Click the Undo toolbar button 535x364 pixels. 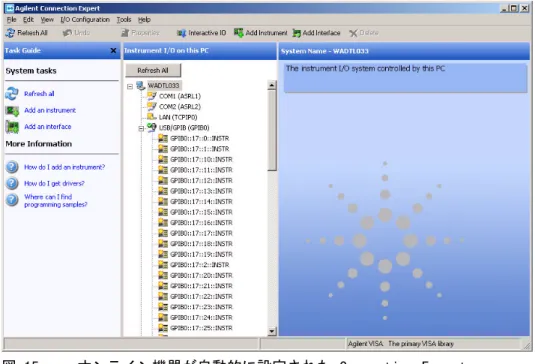(x=76, y=33)
